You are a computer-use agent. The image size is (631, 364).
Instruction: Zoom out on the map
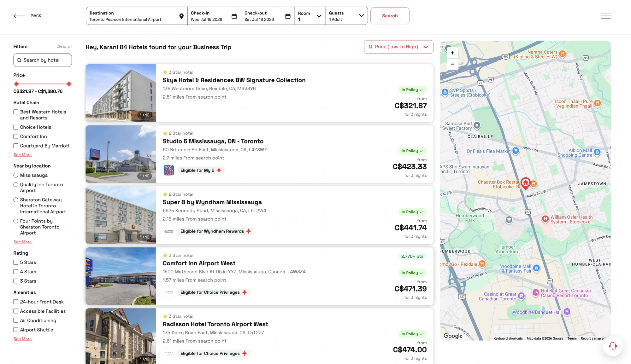point(452,64)
